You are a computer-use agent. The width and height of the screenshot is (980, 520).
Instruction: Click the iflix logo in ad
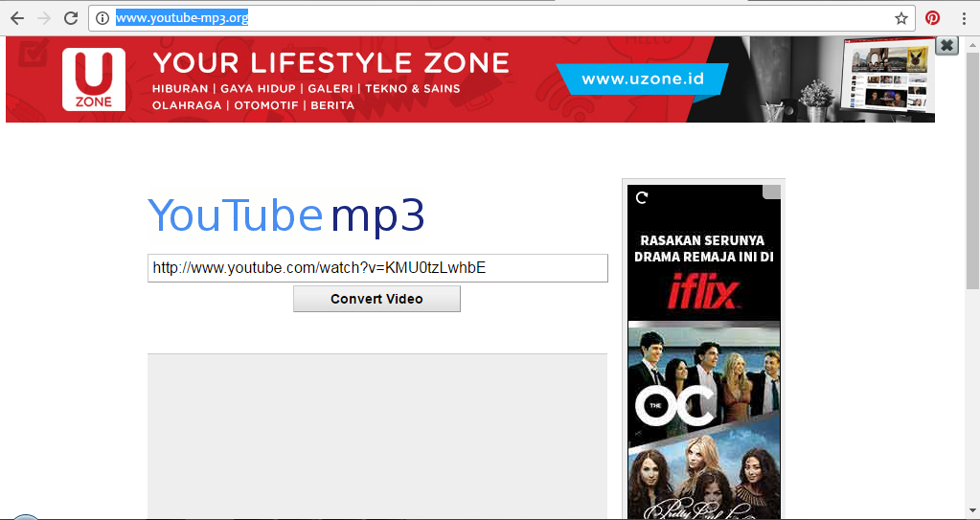[x=704, y=292]
